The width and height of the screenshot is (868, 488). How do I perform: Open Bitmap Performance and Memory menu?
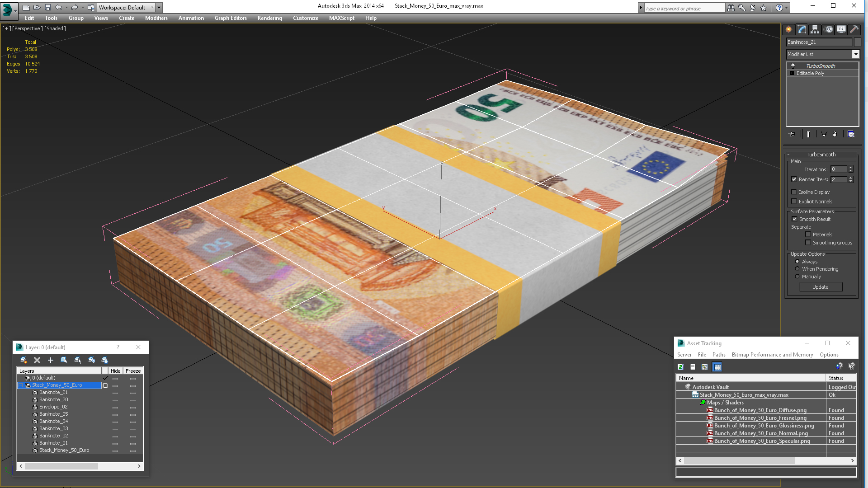[773, 355]
